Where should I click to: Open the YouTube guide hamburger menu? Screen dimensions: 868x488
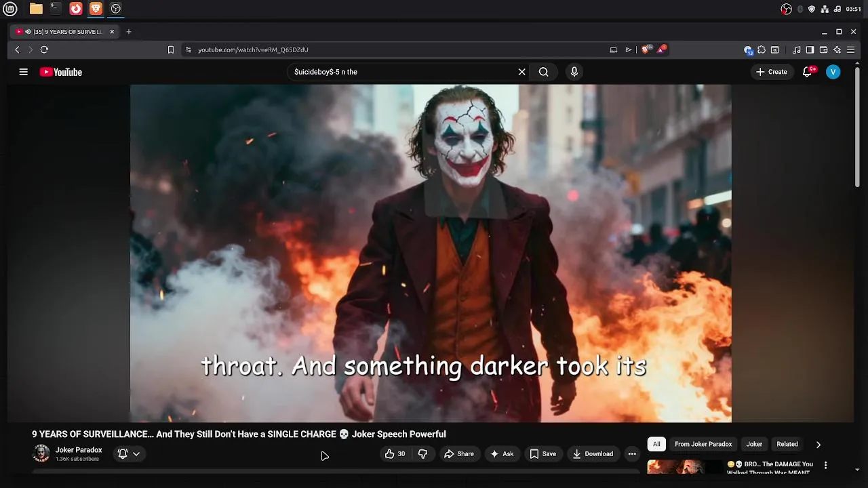click(x=23, y=72)
